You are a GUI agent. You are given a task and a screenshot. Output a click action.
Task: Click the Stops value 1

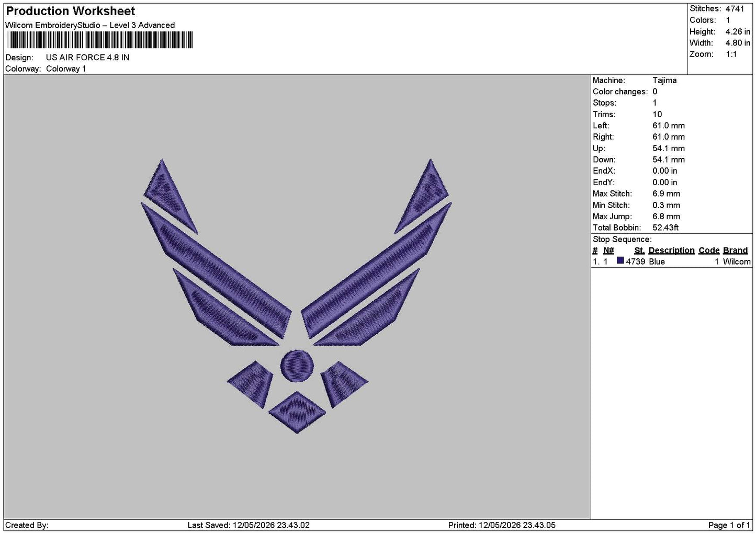tap(655, 103)
